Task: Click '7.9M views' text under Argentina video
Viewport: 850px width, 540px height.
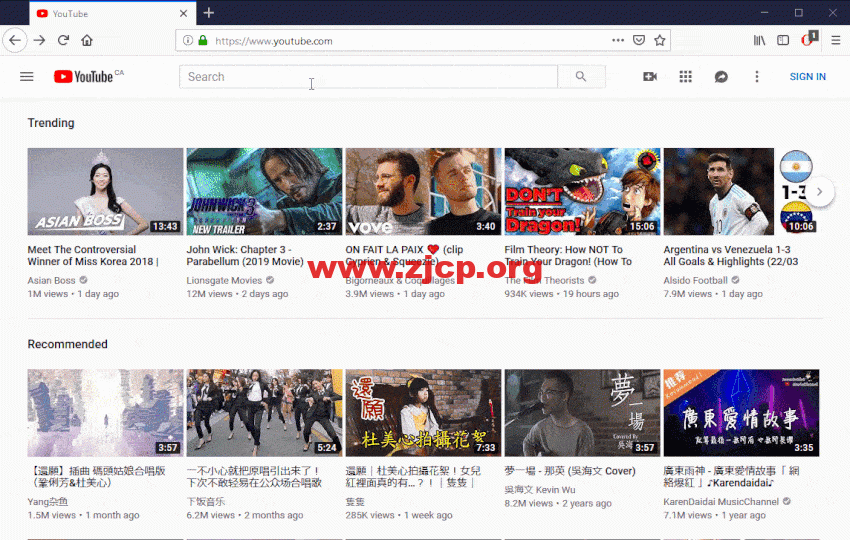Action: 687,294
